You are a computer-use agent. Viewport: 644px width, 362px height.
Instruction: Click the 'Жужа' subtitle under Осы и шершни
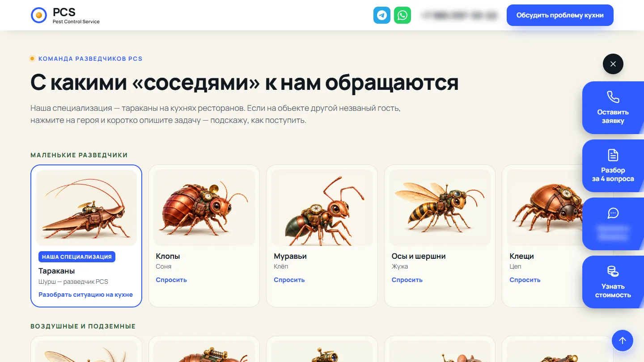400,266
